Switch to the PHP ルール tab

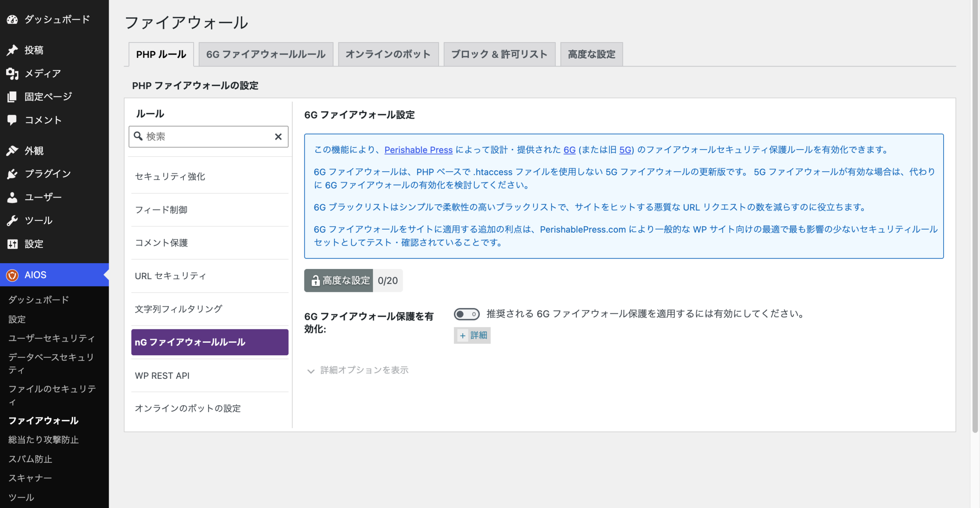[161, 54]
